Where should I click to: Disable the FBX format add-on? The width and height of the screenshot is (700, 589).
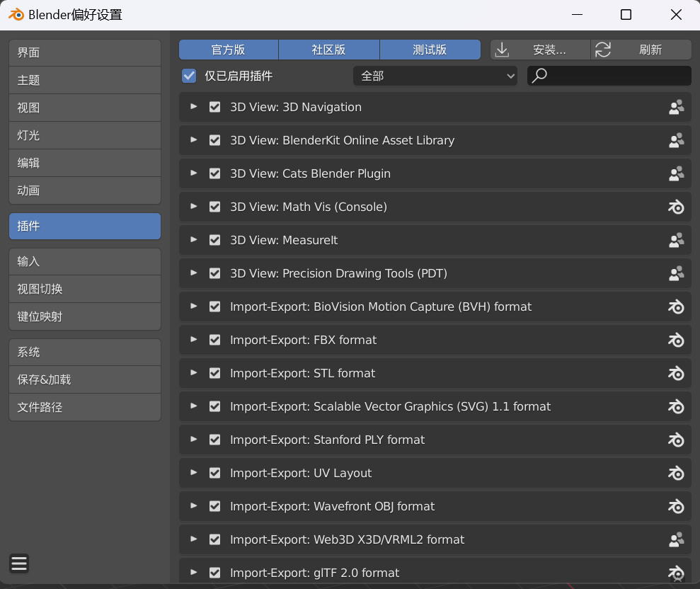(214, 340)
